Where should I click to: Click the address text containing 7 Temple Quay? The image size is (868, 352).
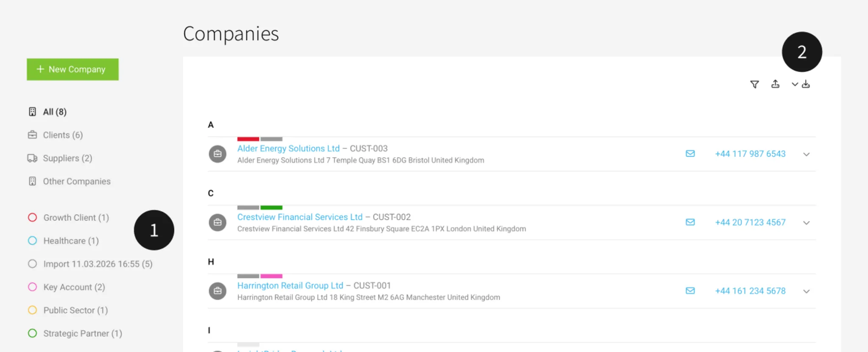pyautogui.click(x=361, y=161)
